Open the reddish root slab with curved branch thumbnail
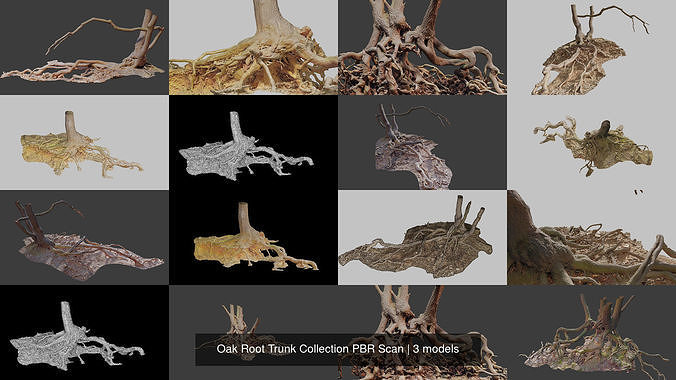676x380 pixels. click(x=84, y=237)
